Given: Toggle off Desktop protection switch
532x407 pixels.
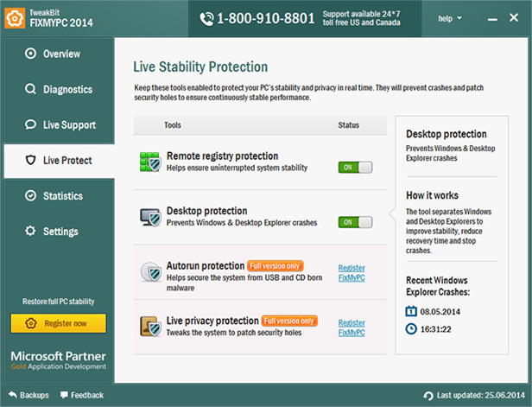Looking at the screenshot, I should pos(355,222).
